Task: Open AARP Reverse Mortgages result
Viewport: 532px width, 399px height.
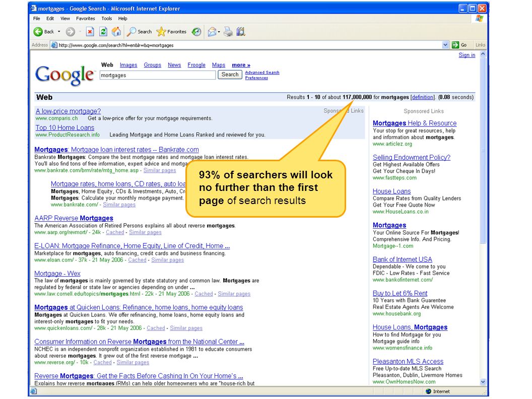Action: [x=74, y=218]
